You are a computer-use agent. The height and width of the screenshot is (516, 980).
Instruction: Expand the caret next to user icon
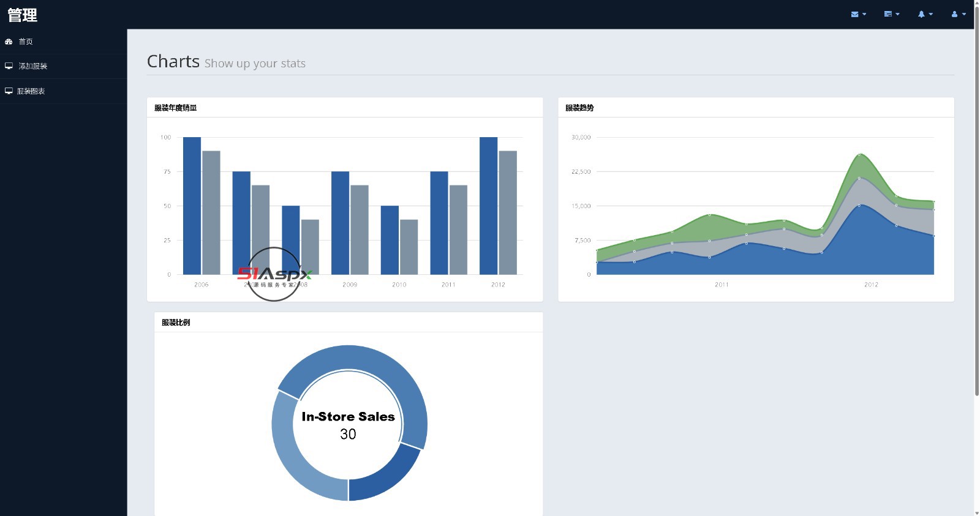click(x=964, y=14)
